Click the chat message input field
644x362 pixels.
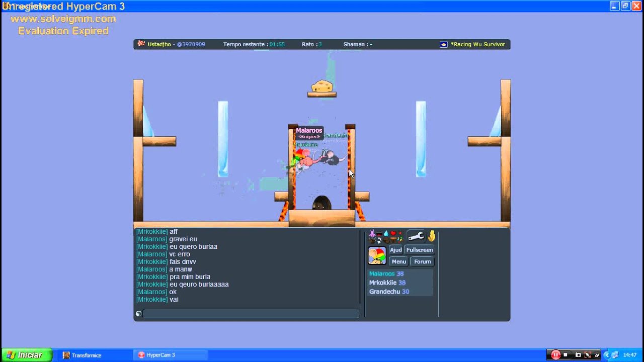251,314
